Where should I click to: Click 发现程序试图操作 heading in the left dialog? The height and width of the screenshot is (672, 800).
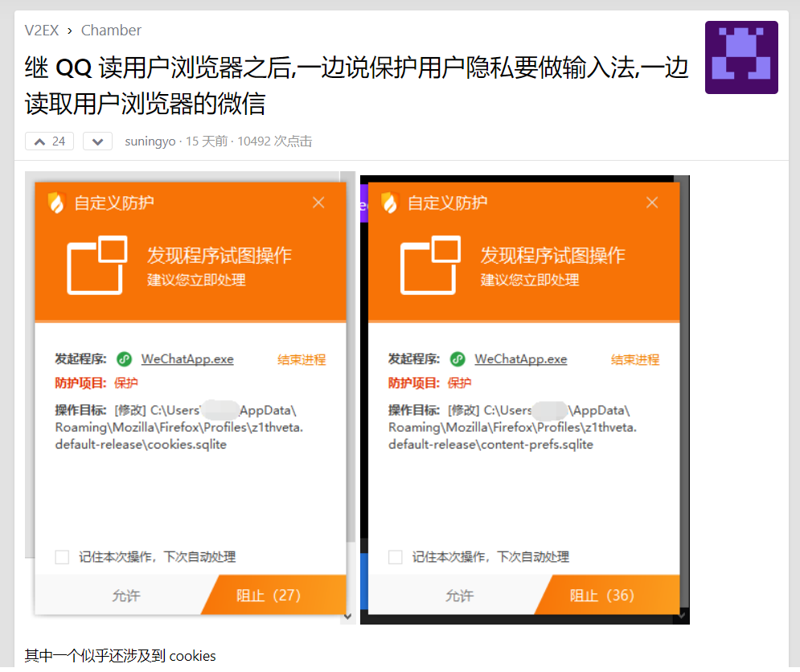(x=219, y=255)
